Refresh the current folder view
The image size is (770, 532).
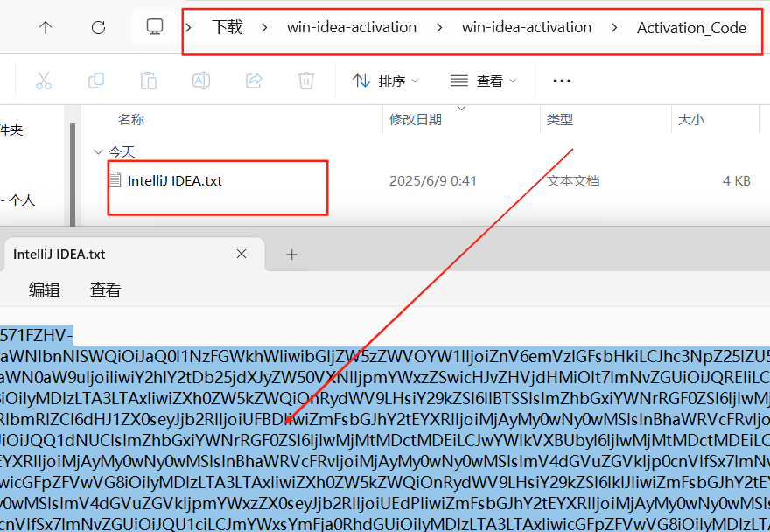98,27
